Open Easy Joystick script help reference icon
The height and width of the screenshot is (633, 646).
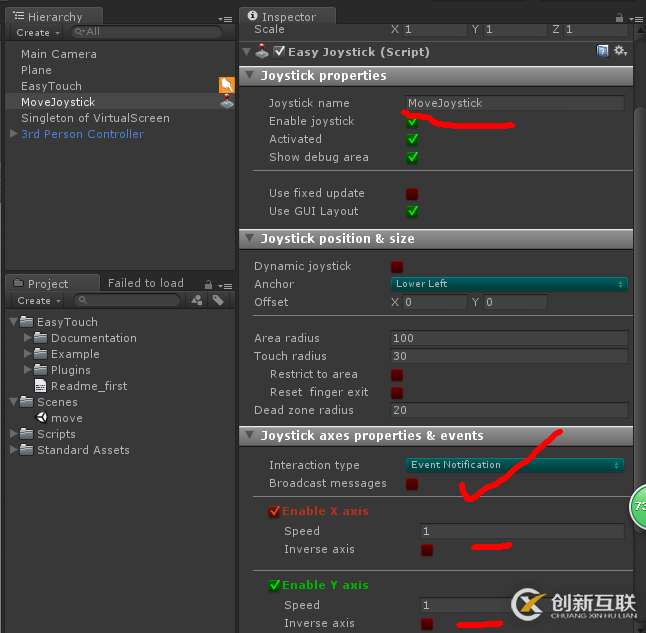click(602, 51)
